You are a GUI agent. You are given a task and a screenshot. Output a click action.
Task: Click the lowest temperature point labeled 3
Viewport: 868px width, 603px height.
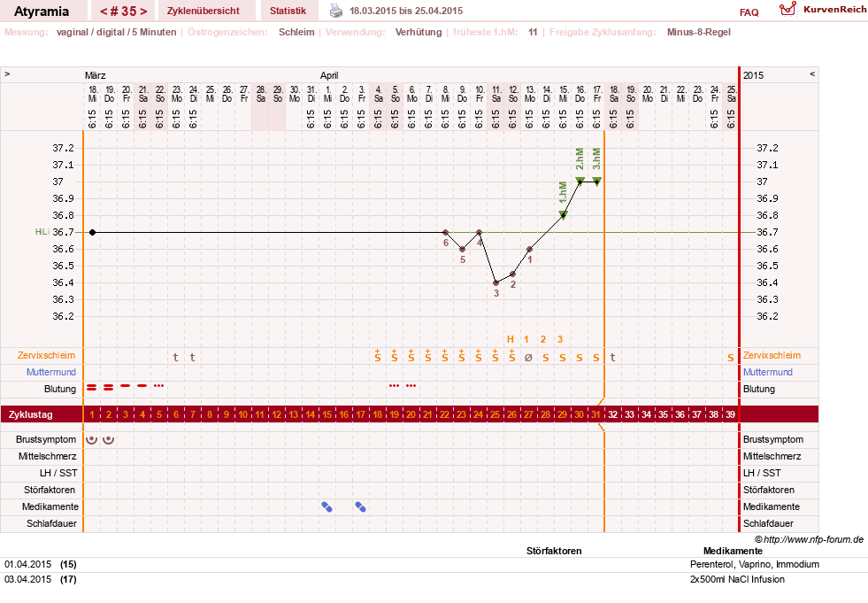click(x=496, y=282)
